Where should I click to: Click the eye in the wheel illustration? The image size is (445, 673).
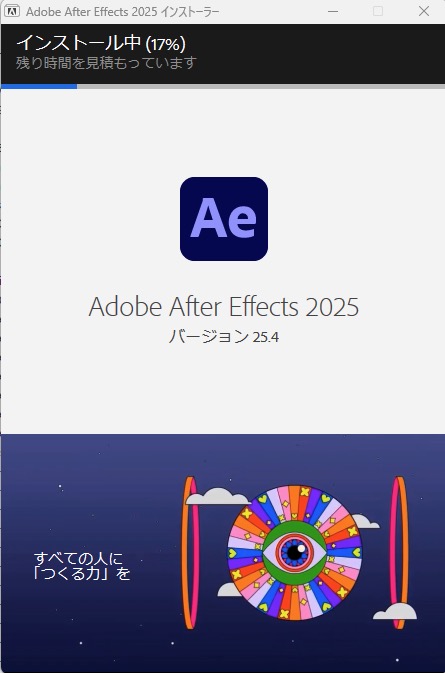tap(294, 552)
